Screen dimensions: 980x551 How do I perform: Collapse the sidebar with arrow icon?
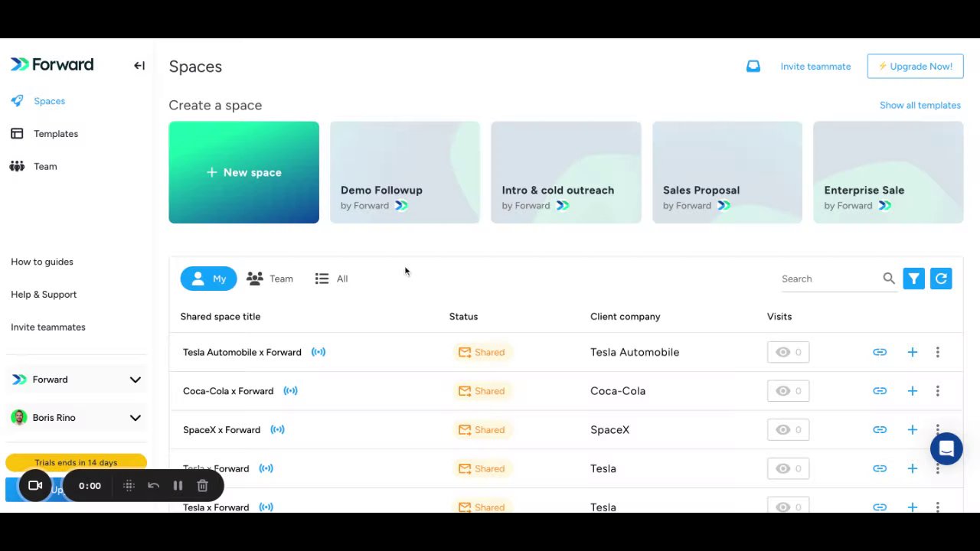click(x=139, y=66)
